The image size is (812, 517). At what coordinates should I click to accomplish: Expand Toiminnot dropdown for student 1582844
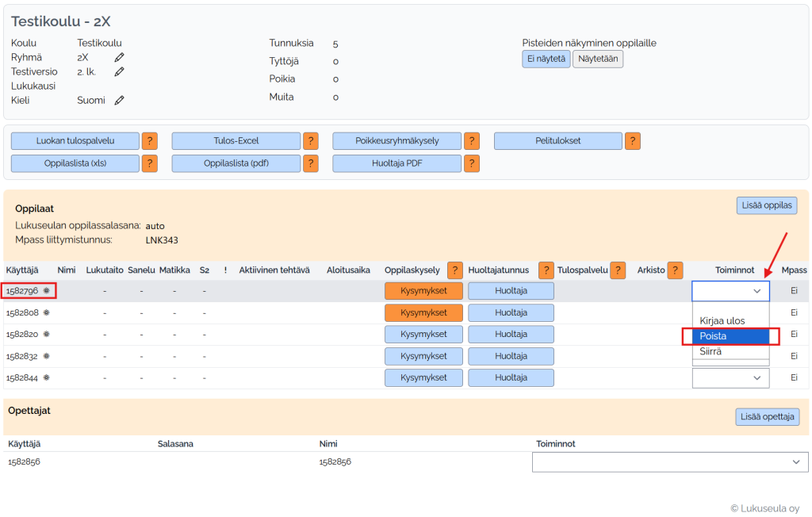[730, 378]
